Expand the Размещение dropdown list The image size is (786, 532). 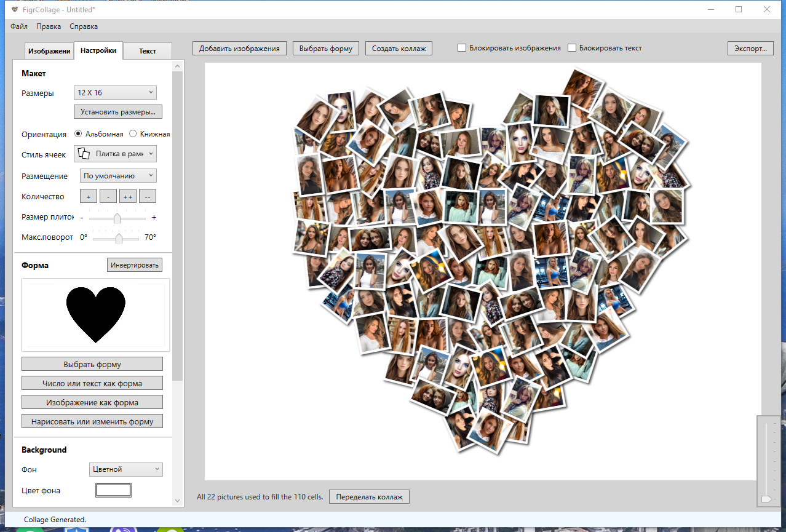(x=118, y=176)
